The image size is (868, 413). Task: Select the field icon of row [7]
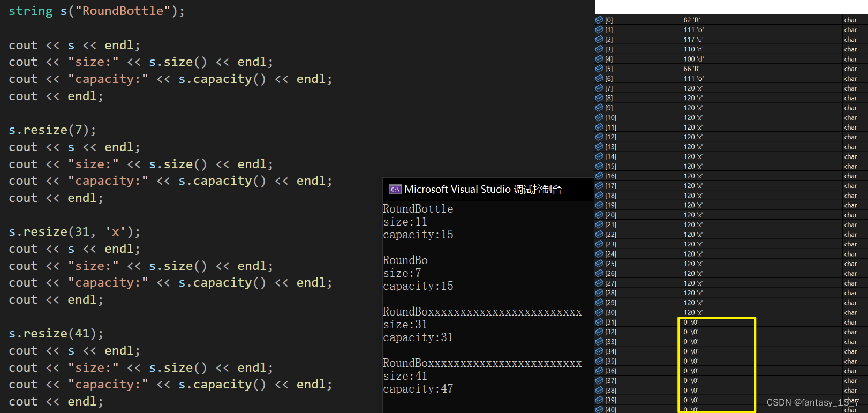point(599,88)
